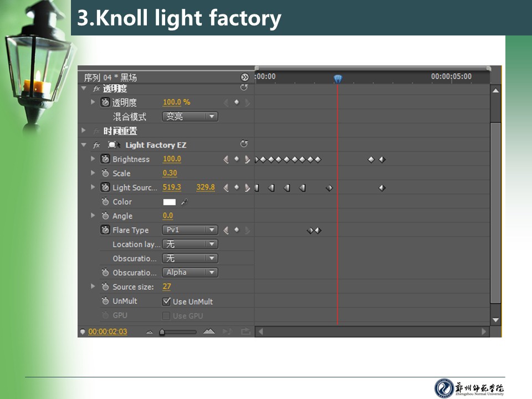Add or remove Brightness keyframe
The image size is (532, 399).
[237, 159]
